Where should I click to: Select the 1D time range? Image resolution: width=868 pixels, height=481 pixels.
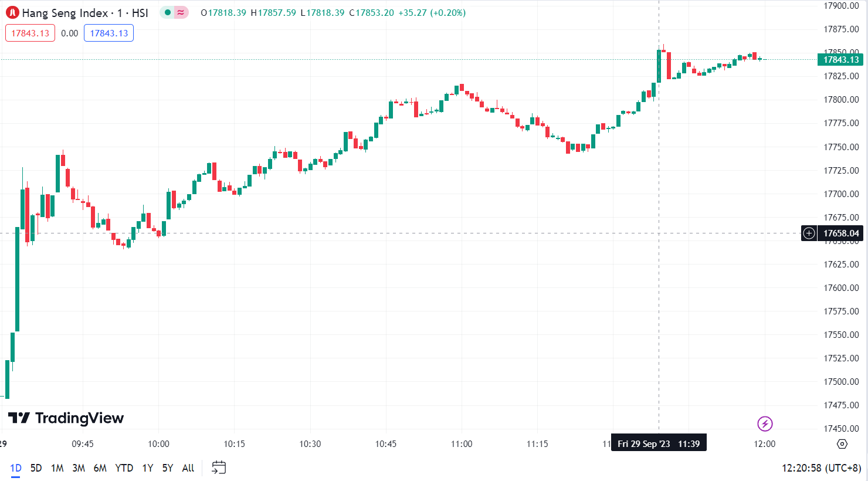[x=16, y=468]
